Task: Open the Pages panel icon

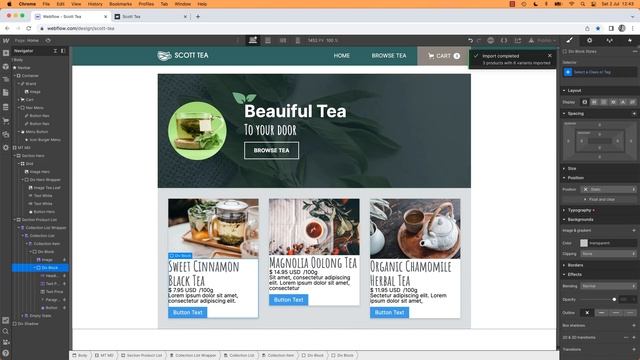Action: click(x=6, y=93)
